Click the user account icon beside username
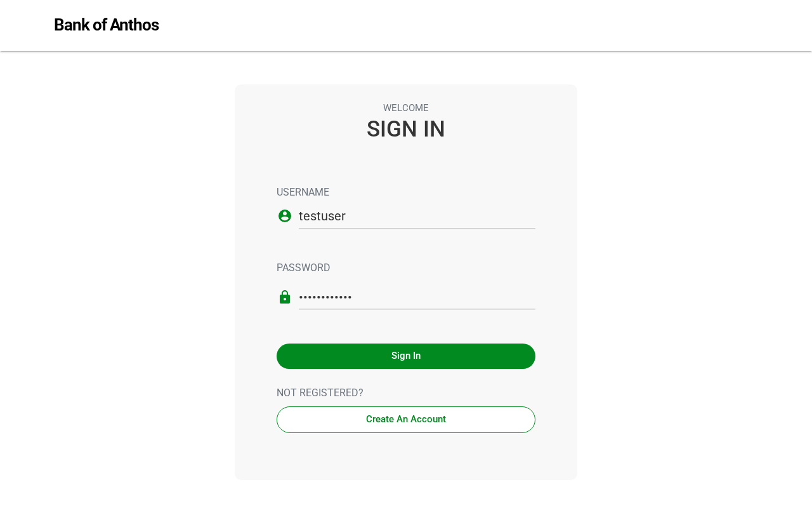This screenshot has width=812, height=508. 285,216
